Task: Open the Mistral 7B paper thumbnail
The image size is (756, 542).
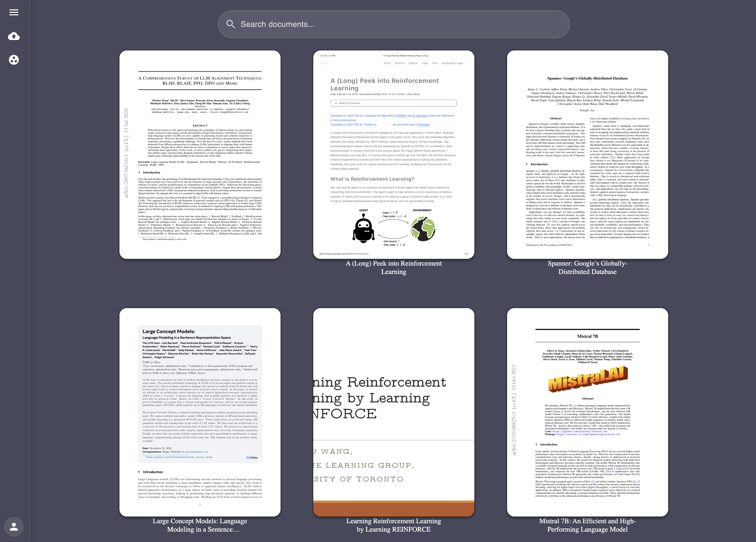Action: (587, 412)
